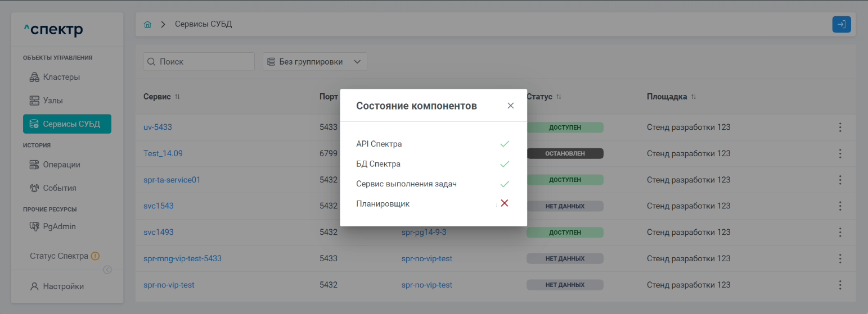Screen dimensions: 868x314
Task: Open Кластеры in the sidebar
Action: 61,77
